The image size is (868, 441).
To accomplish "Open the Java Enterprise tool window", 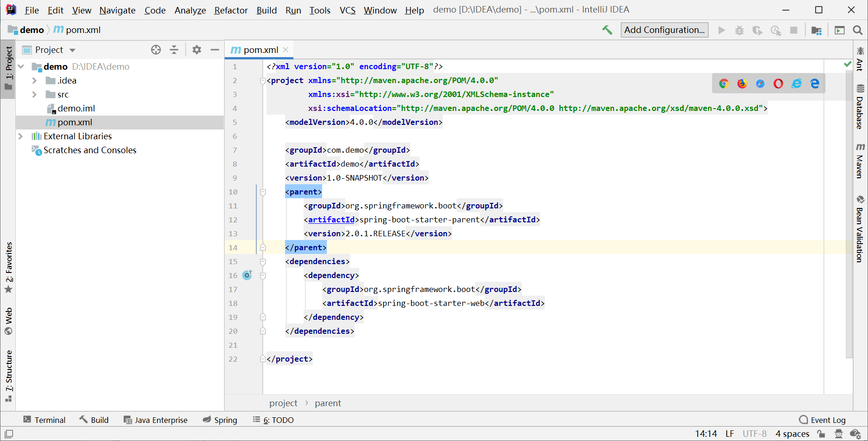I will coord(155,420).
